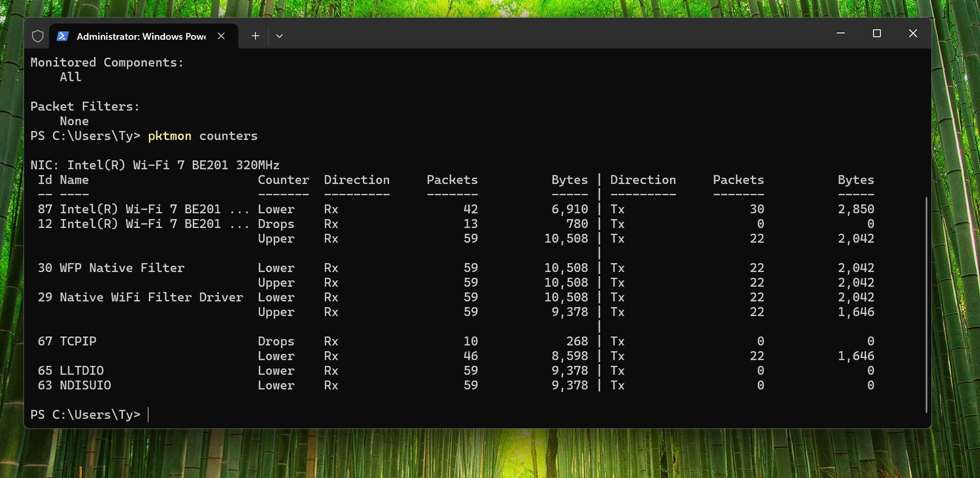Click the "6,910" bytes value
This screenshot has height=478, width=980.
pyautogui.click(x=570, y=209)
